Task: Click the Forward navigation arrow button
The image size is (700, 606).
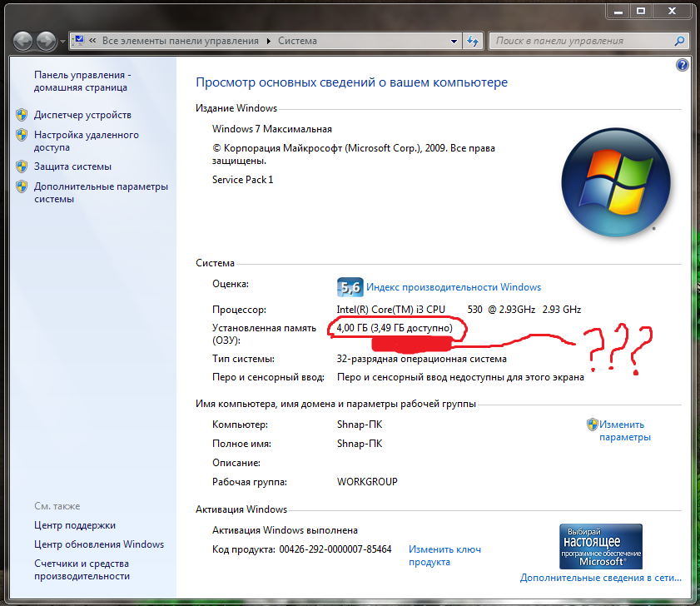Action: [46, 41]
